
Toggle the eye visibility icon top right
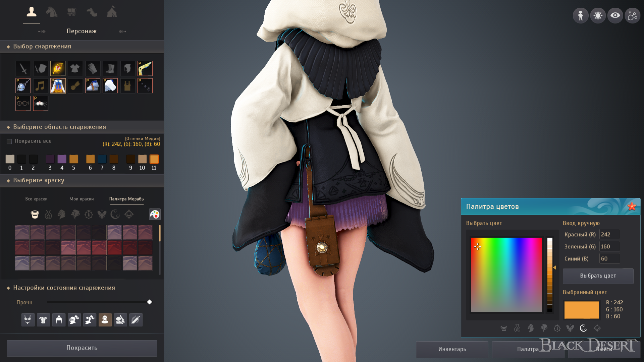click(615, 15)
